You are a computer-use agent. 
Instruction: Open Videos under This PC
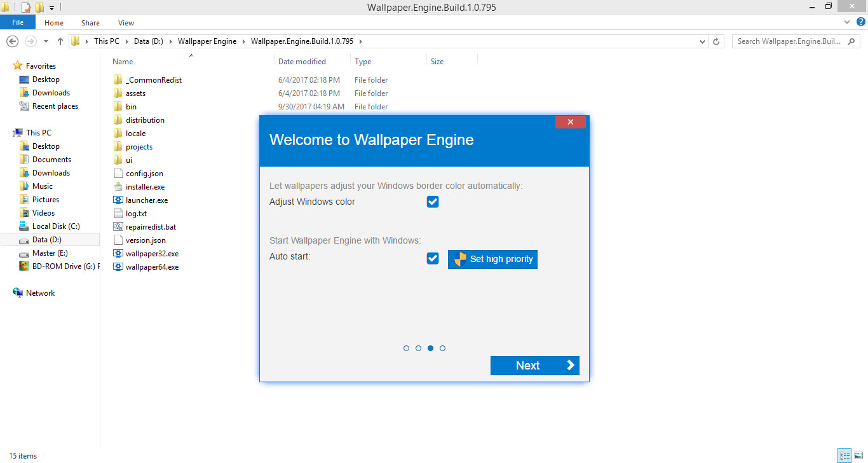pos(37,213)
